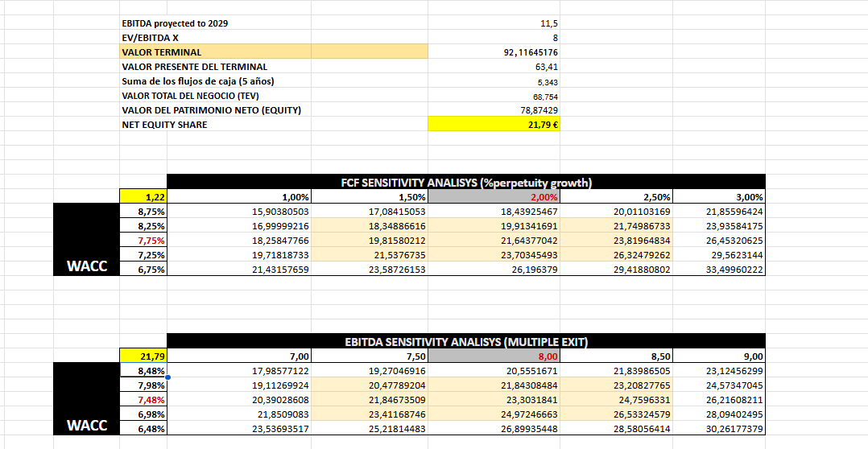Click the grey 8,00 multiple header
The width and height of the screenshot is (868, 449).
click(x=494, y=356)
